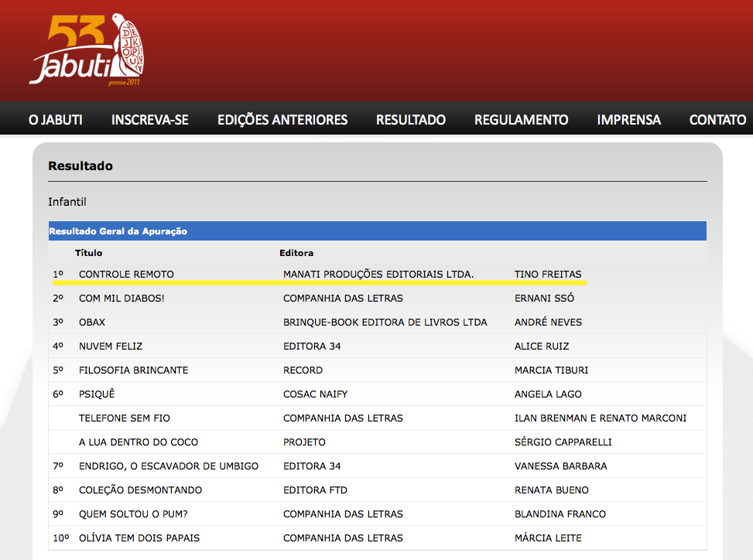Click author ANGELA LAGO
Screen dimensions: 753x560
[x=548, y=394]
